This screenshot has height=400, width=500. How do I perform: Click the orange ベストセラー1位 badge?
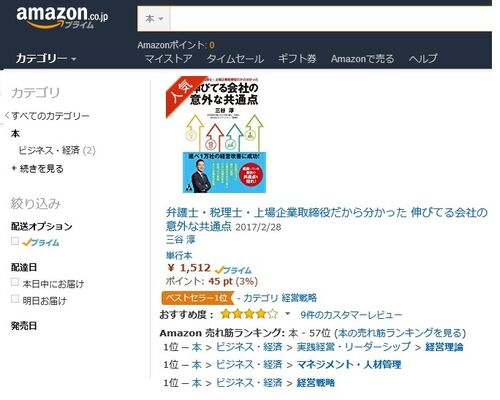tap(197, 298)
